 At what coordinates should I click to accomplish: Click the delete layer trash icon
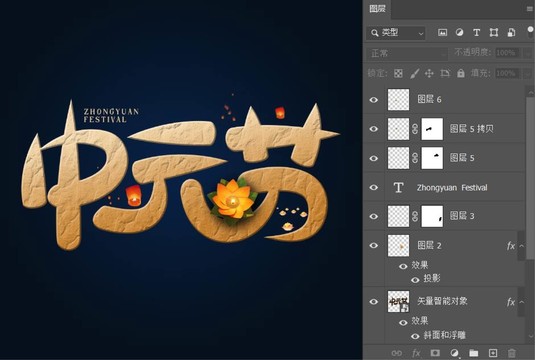pyautogui.click(x=511, y=352)
